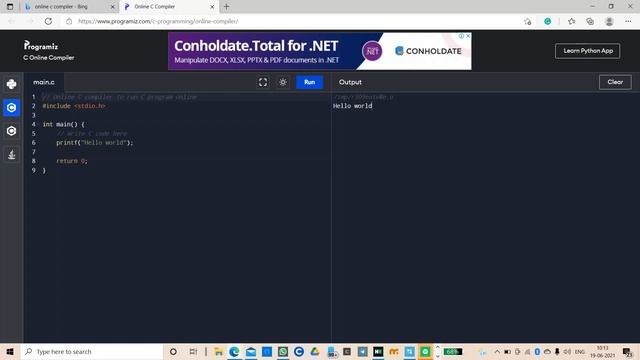This screenshot has height=360, width=640.
Task: Click the 'return 0;' line
Action: pyautogui.click(x=72, y=161)
